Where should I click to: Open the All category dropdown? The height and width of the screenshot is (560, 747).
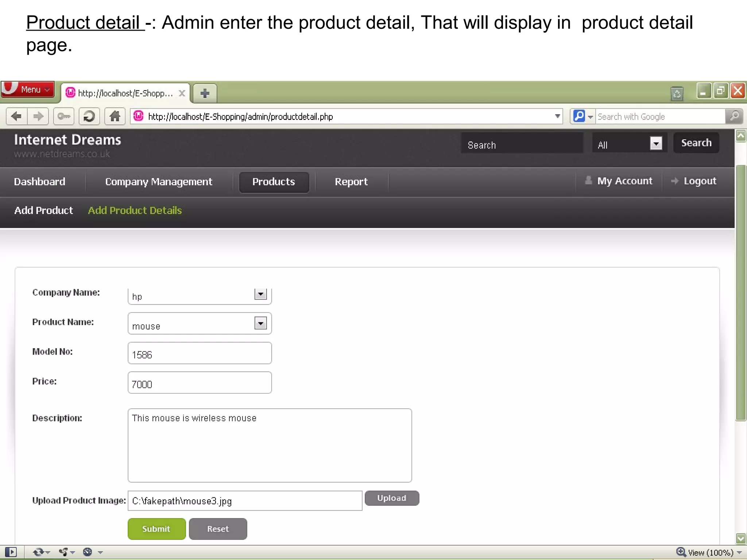point(630,143)
